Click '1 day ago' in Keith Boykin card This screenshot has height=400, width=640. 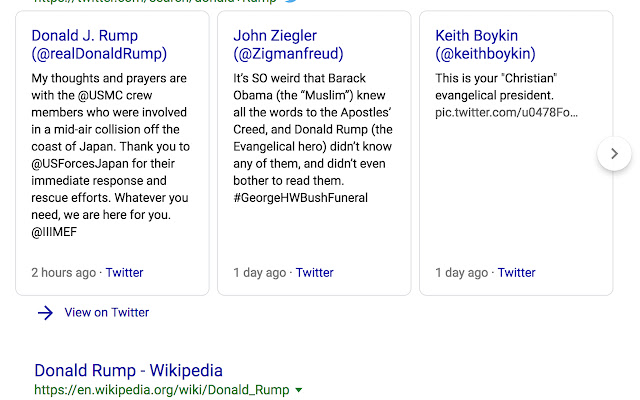[x=462, y=273]
